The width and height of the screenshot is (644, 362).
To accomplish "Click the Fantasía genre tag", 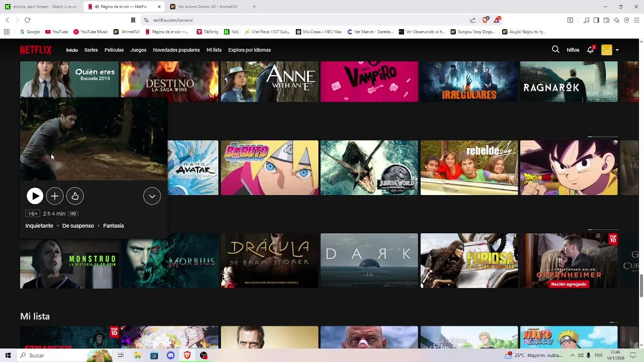I will (x=113, y=226).
